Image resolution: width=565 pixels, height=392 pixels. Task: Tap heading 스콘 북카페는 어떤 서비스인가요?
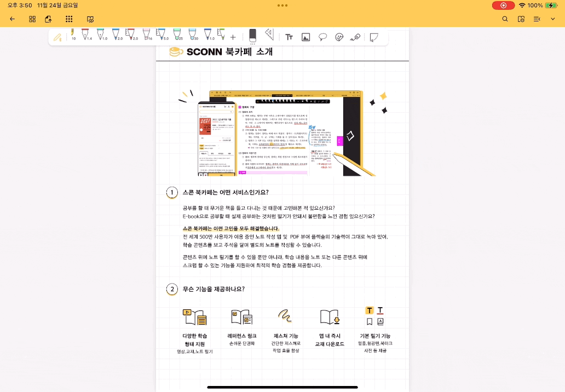[x=226, y=192]
